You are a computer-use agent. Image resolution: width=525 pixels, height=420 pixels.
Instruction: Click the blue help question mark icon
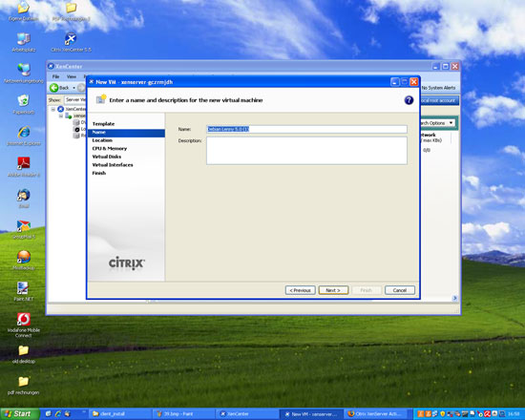coord(409,100)
